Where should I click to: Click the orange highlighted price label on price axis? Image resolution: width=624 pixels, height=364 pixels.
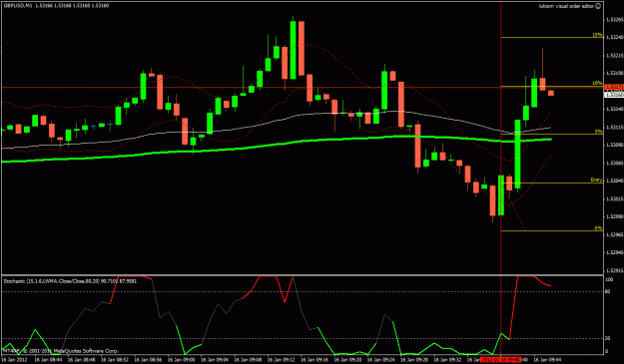614,87
